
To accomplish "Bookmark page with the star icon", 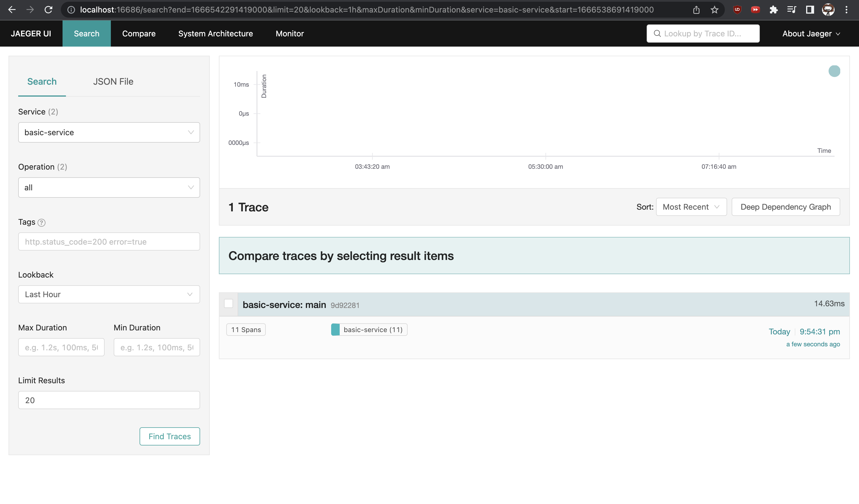I will (715, 10).
